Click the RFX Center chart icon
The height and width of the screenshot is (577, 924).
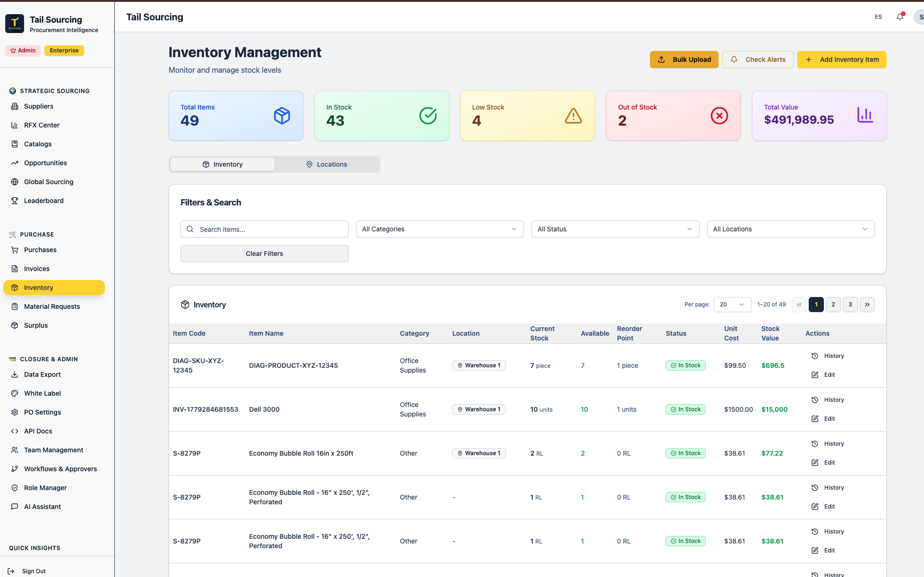click(15, 125)
